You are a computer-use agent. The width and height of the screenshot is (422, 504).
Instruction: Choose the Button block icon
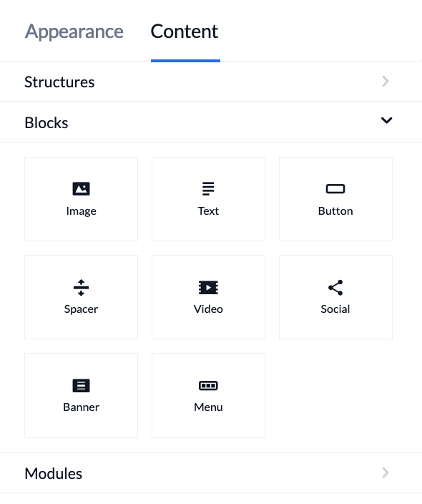point(335,189)
